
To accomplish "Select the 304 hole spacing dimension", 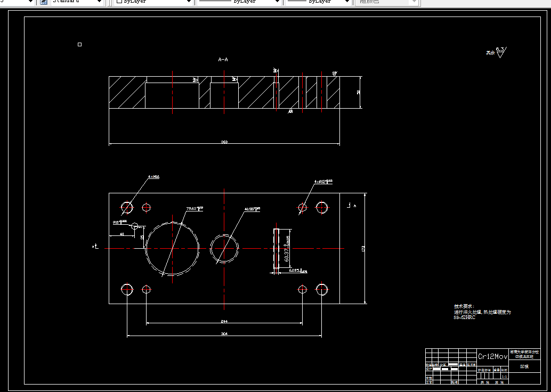I will click(224, 334).
